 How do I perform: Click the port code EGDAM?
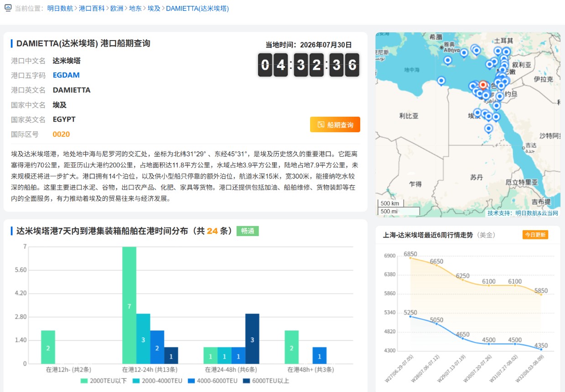66,75
